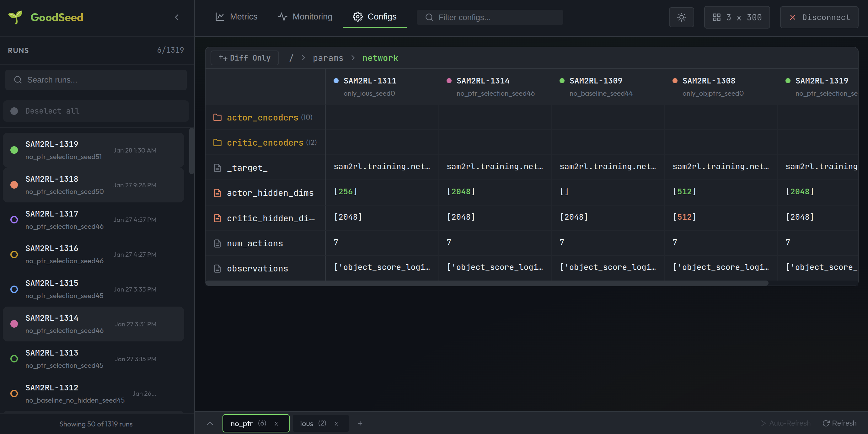Viewport: 868px width, 434px height.
Task: Click the folder icon beside actor_encoders
Action: (217, 117)
